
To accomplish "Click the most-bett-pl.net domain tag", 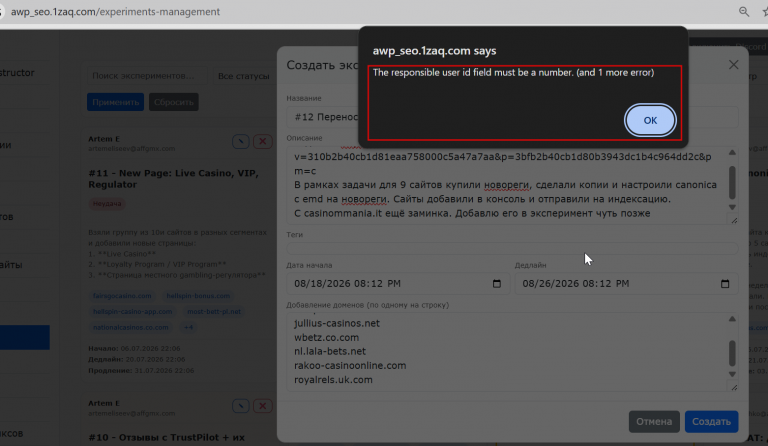I will pyautogui.click(x=214, y=311).
